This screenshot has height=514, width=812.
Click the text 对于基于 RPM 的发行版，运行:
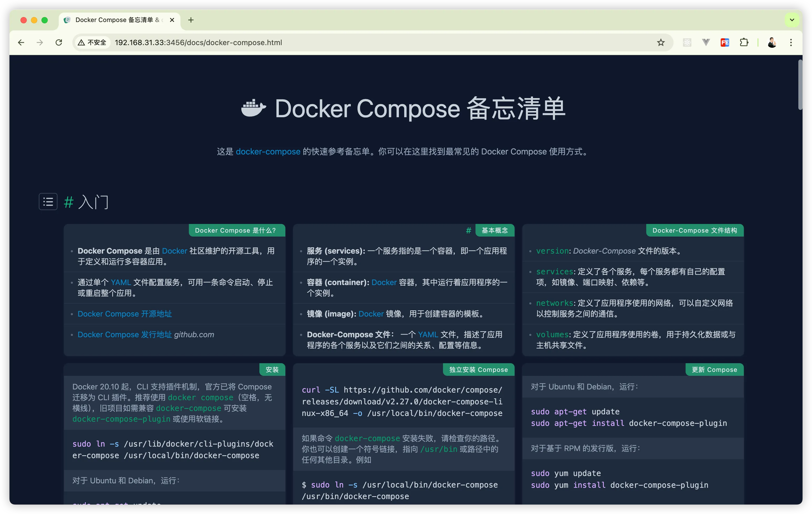point(585,448)
